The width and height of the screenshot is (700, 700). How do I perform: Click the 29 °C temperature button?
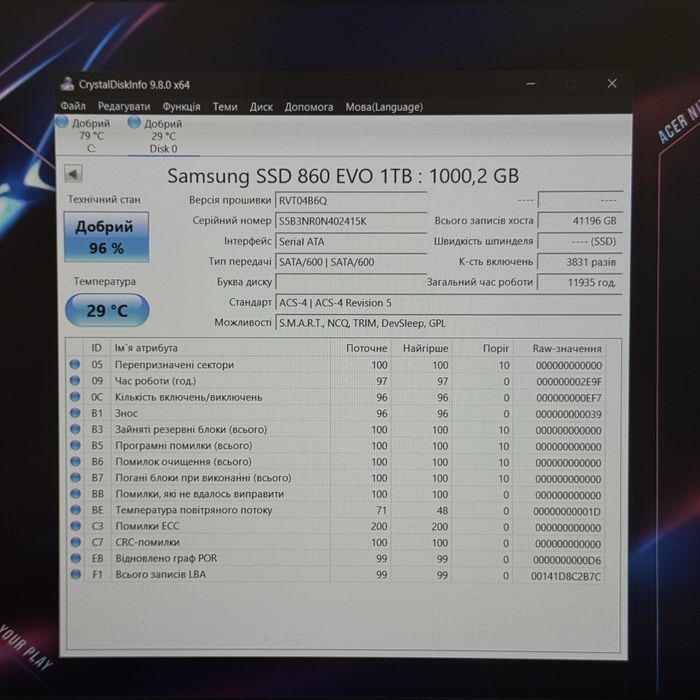coord(107,310)
